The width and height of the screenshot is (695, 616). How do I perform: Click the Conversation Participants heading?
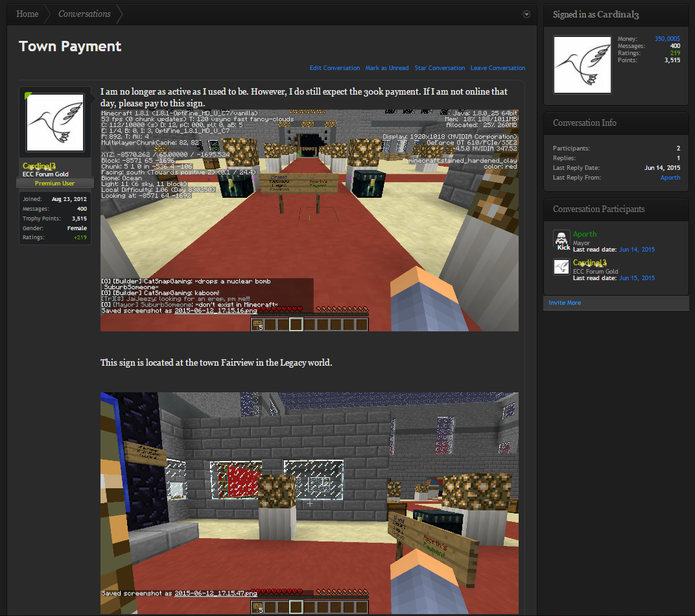pyautogui.click(x=598, y=209)
